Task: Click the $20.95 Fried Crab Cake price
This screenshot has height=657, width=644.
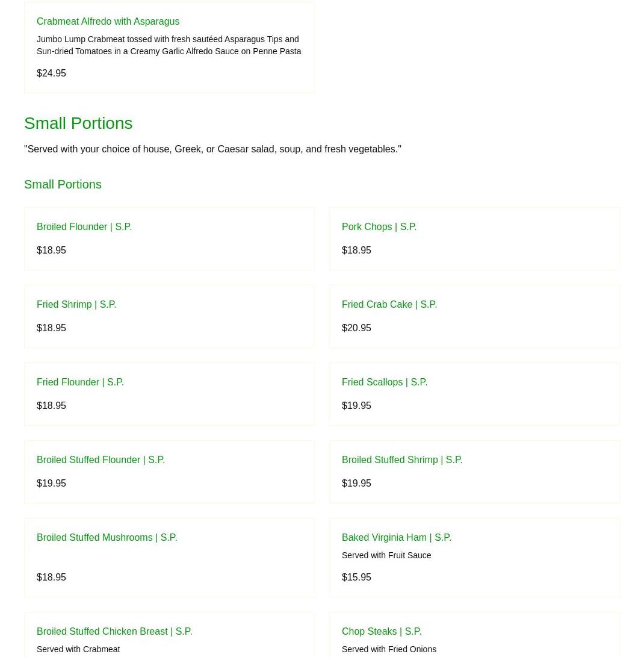Action: click(356, 328)
